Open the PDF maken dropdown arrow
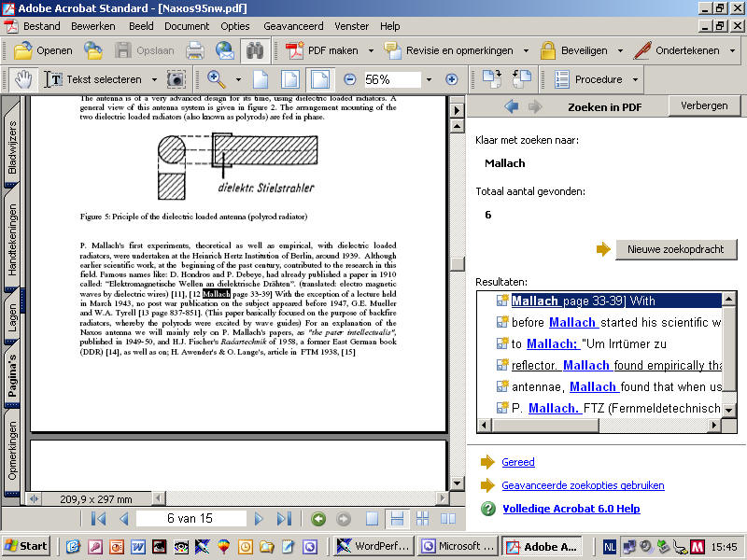 coord(371,50)
